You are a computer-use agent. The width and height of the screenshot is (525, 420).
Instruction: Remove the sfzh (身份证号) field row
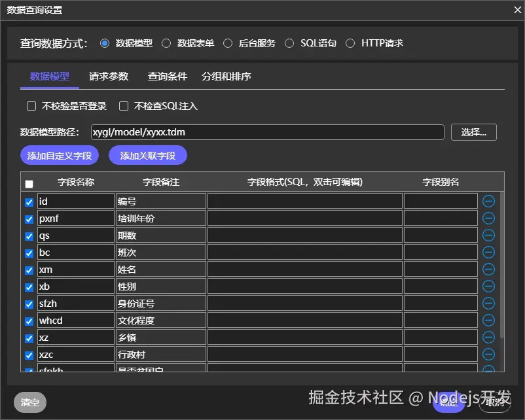point(488,303)
